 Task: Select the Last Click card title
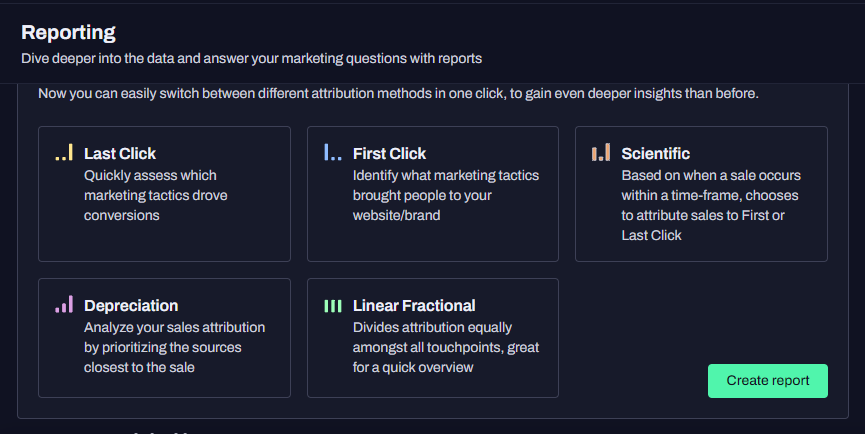(120, 154)
